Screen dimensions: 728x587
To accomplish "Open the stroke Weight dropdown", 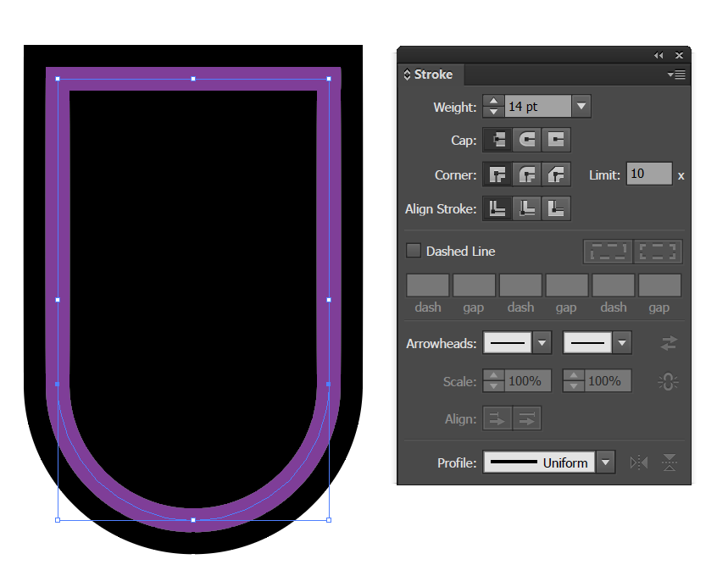I will [x=581, y=106].
